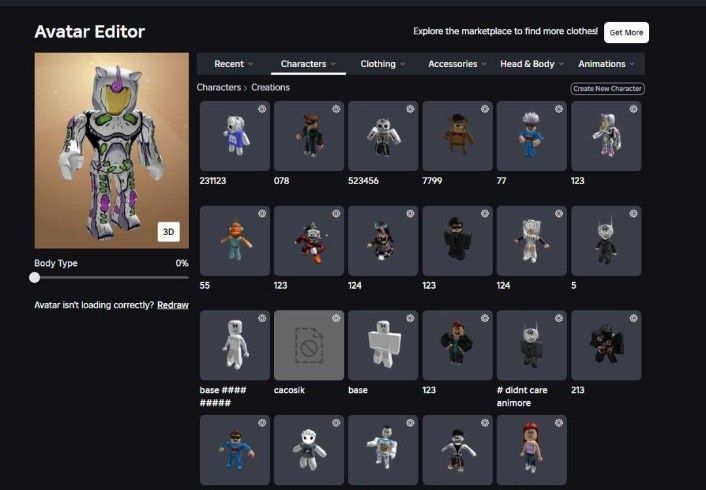Expand the Accessories tab dropdown arrow
Viewport: 706px width, 490px height.
point(484,64)
